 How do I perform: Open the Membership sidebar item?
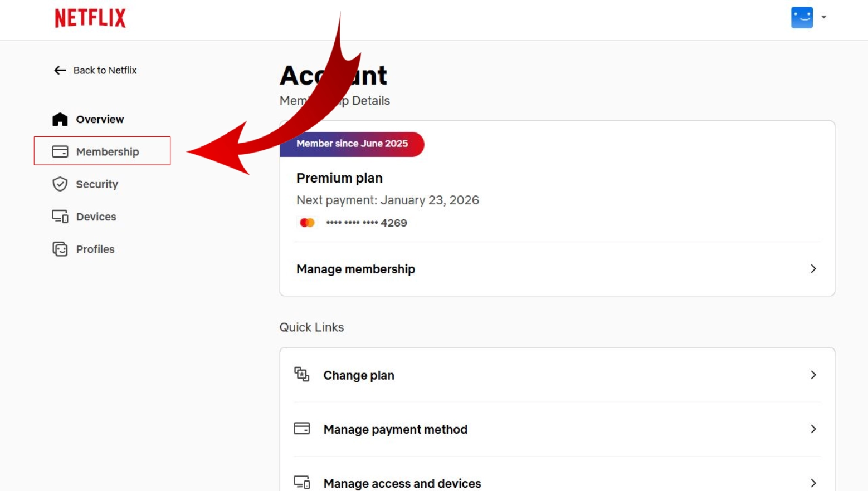coord(108,151)
